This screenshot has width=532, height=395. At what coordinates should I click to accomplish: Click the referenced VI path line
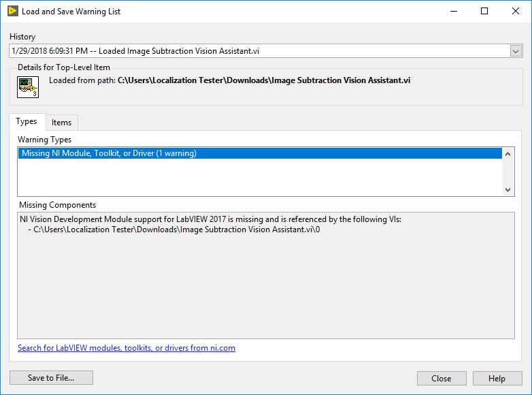point(174,230)
